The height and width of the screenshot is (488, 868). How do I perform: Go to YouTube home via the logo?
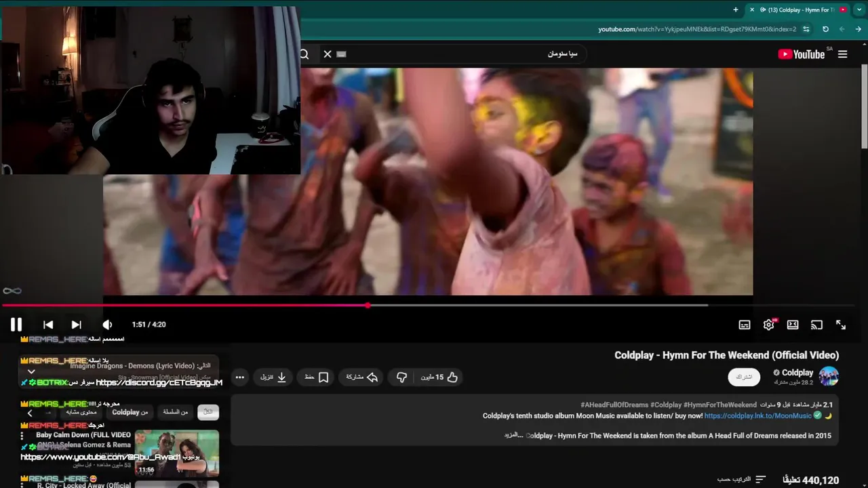tap(801, 54)
